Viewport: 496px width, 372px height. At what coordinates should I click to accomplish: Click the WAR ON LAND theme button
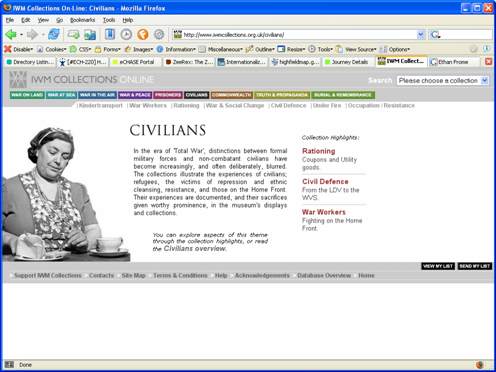pyautogui.click(x=27, y=95)
